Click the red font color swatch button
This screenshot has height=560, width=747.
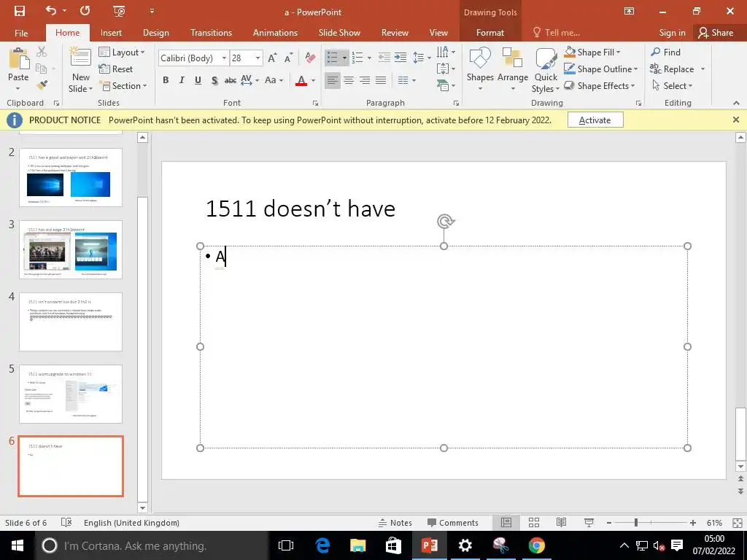coord(301,80)
